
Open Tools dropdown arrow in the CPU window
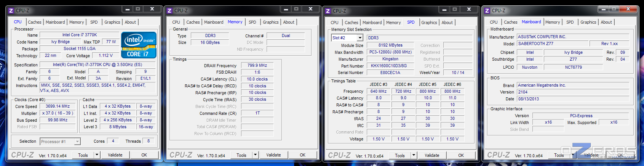[x=97, y=155]
